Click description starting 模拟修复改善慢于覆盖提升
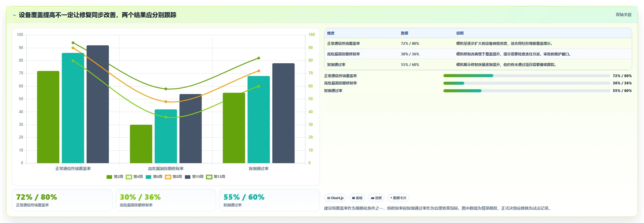The height and width of the screenshot is (223, 644). point(514,54)
